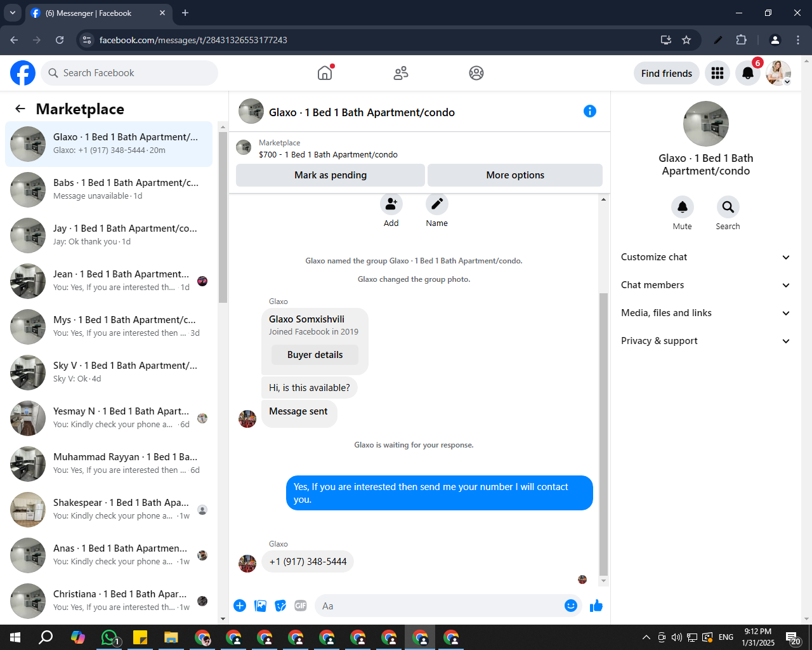Open Windows taskbar search
Viewport: 812px width, 650px height.
pyautogui.click(x=46, y=637)
